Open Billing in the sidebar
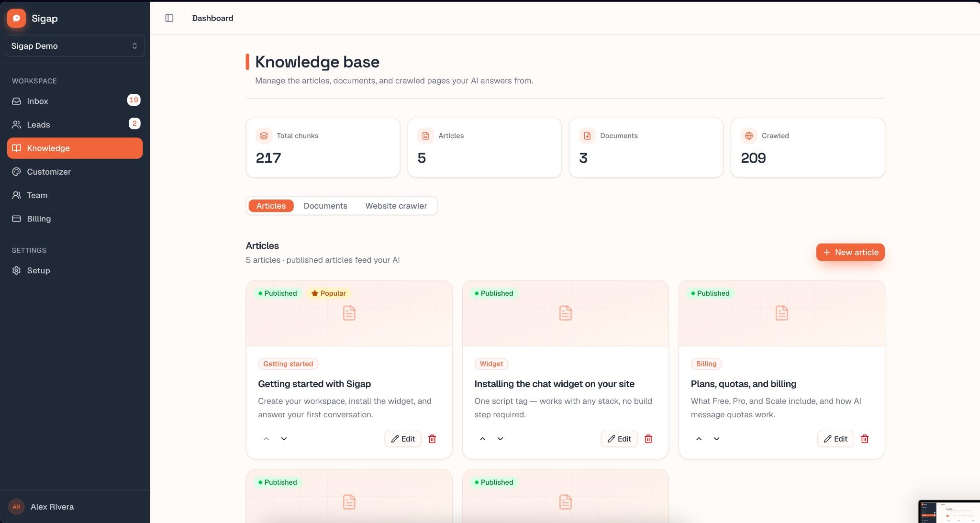 [x=75, y=219]
